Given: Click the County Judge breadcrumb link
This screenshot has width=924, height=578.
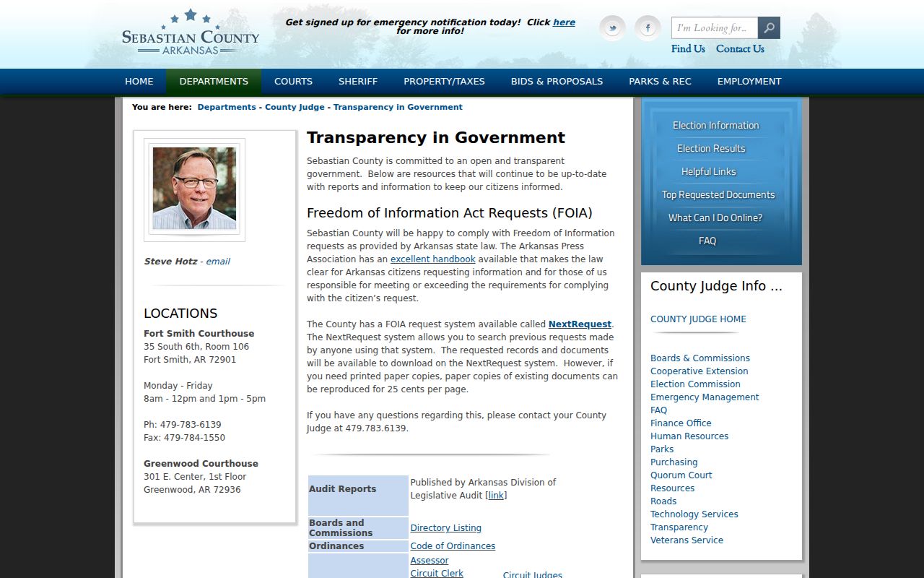Looking at the screenshot, I should click(x=295, y=107).
